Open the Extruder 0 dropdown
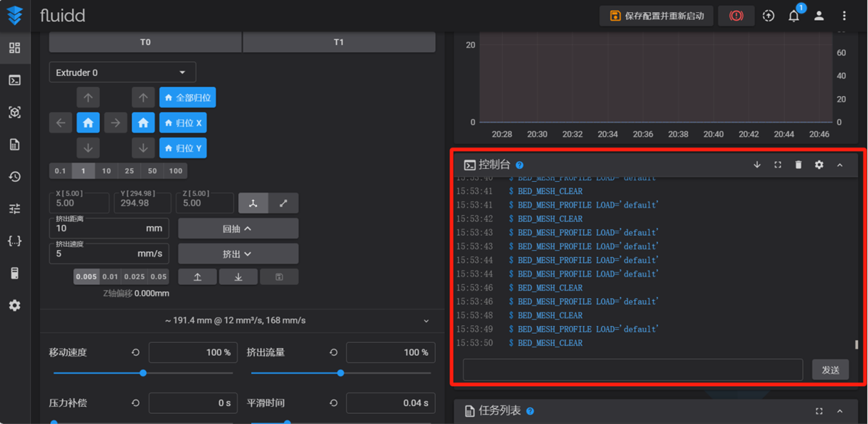 click(122, 72)
